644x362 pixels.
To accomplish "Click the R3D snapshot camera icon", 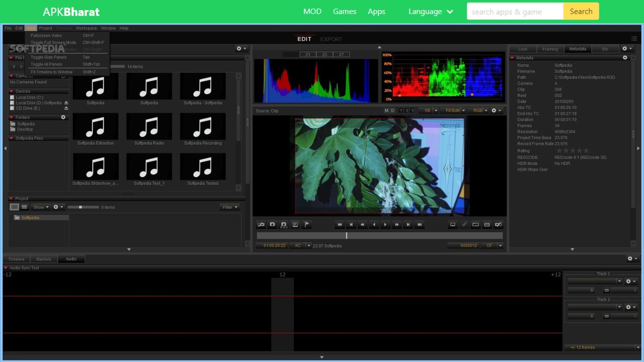I will 284,225.
